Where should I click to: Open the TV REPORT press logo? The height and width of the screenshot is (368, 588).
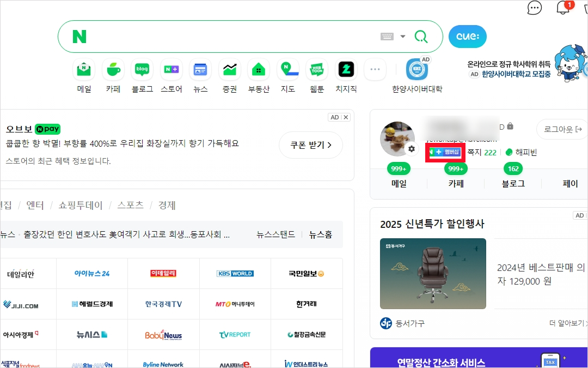(235, 334)
